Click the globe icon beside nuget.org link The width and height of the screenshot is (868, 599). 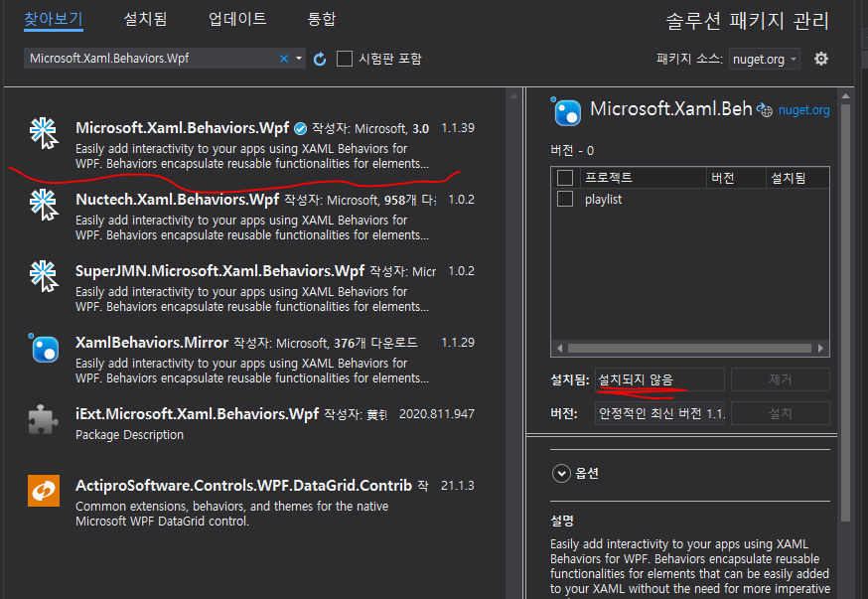[765, 109]
